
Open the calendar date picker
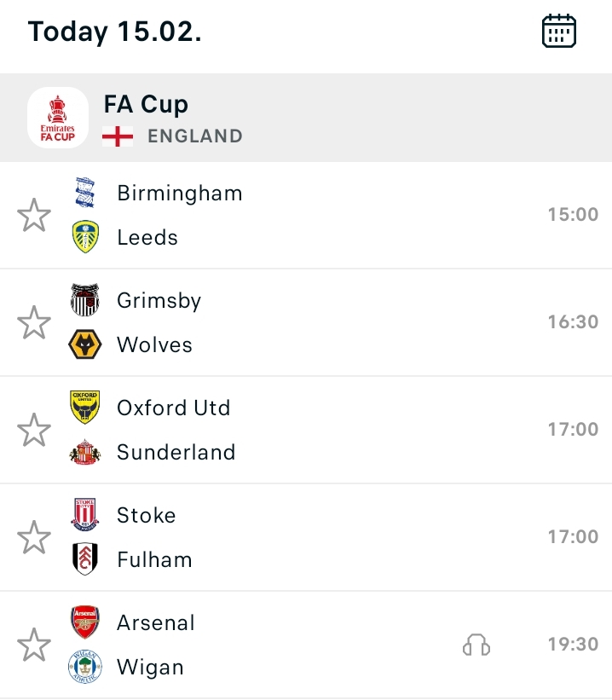point(559,31)
